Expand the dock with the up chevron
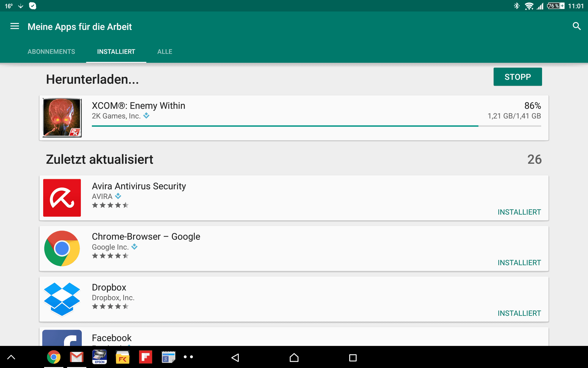Image resolution: width=588 pixels, height=368 pixels. [11, 357]
